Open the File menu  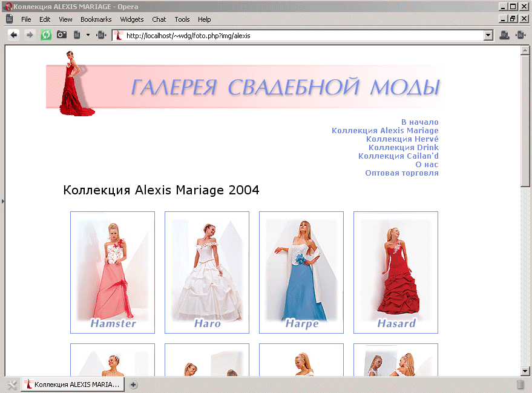(x=26, y=19)
